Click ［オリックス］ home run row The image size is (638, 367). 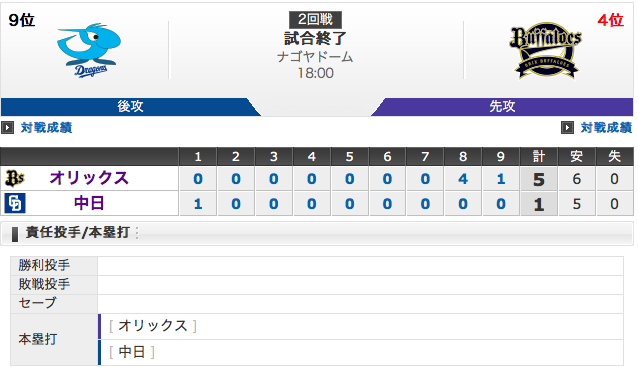[x=361, y=326]
